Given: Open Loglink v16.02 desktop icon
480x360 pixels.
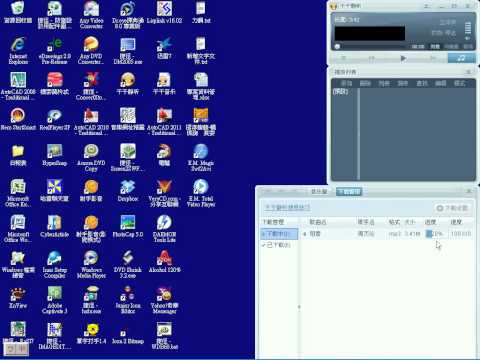Looking at the screenshot, I should point(164,12).
